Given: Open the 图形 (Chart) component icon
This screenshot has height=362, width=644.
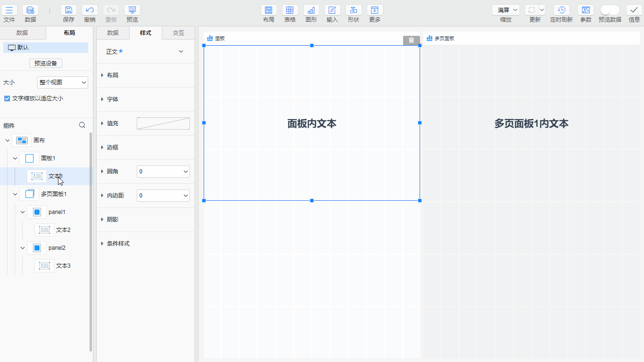Looking at the screenshot, I should 311,10.
